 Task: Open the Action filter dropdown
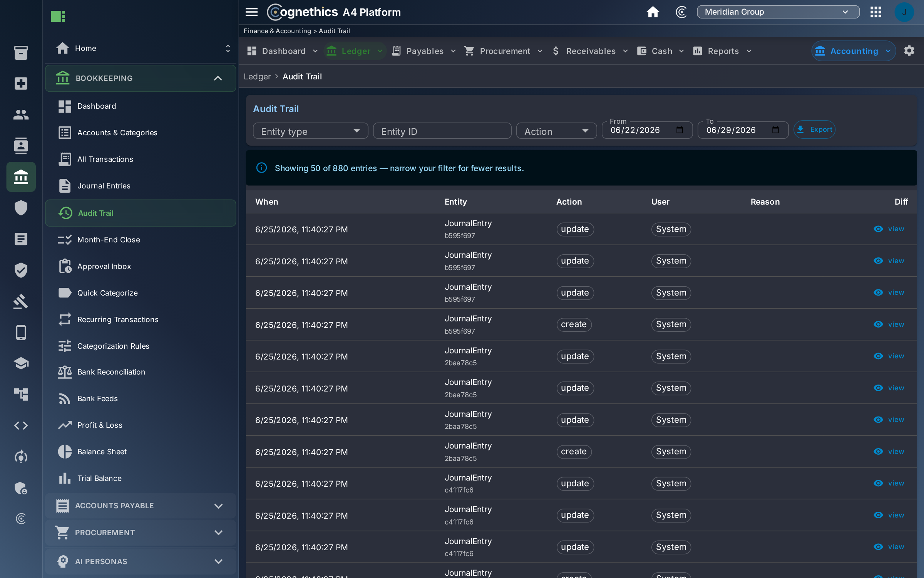pos(556,131)
